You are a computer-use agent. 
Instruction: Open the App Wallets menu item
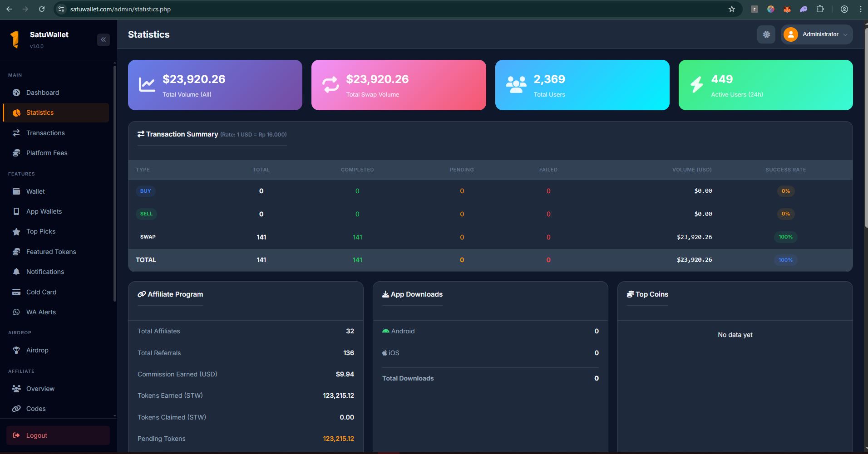[44, 211]
